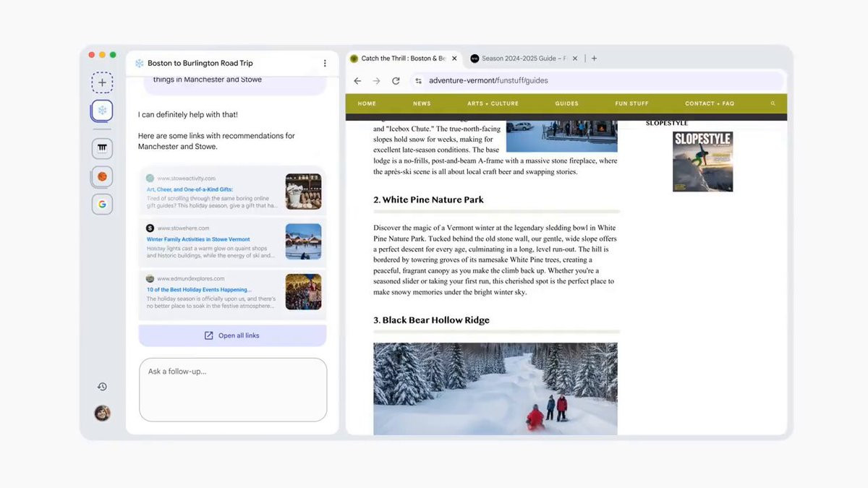This screenshot has width=868, height=488.
Task: Open FUN STUFF in the site navigation
Action: coord(631,103)
